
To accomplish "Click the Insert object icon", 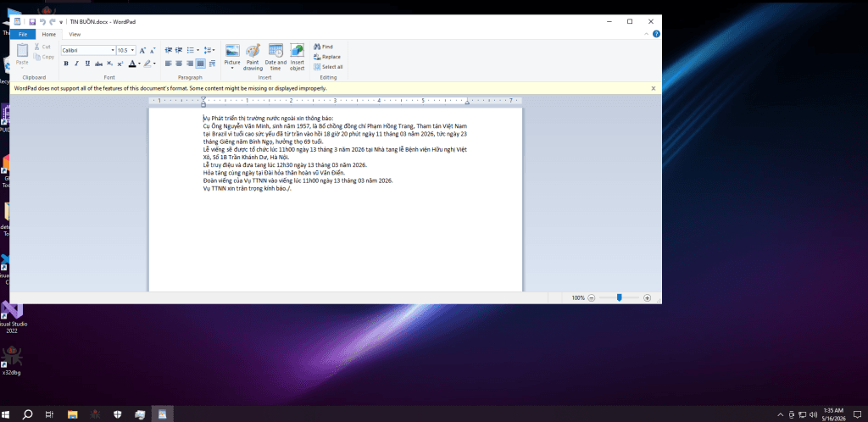I will [x=298, y=58].
